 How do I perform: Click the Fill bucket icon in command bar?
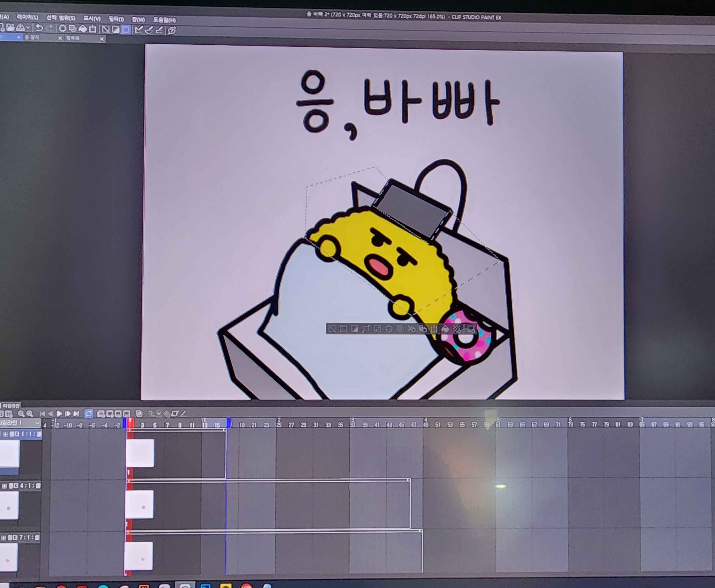[83, 29]
